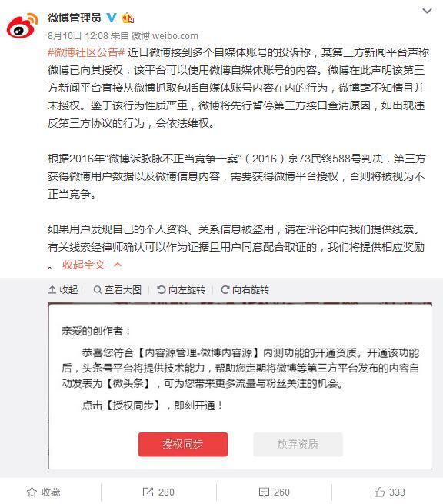443x504 pixels.
Task: Click the red 授权同步 button
Action: [x=183, y=444]
